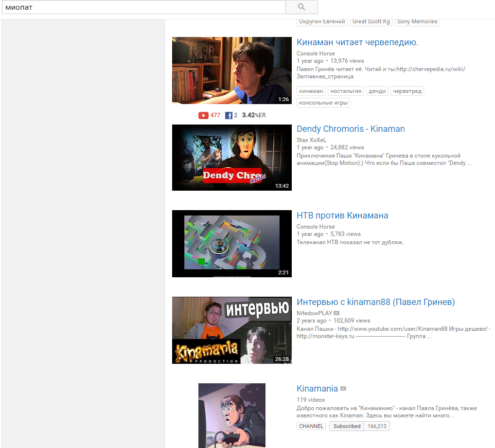Open 'Dendy Chromoris - Kinaman' video title
This screenshot has width=495, height=448.
351,129
